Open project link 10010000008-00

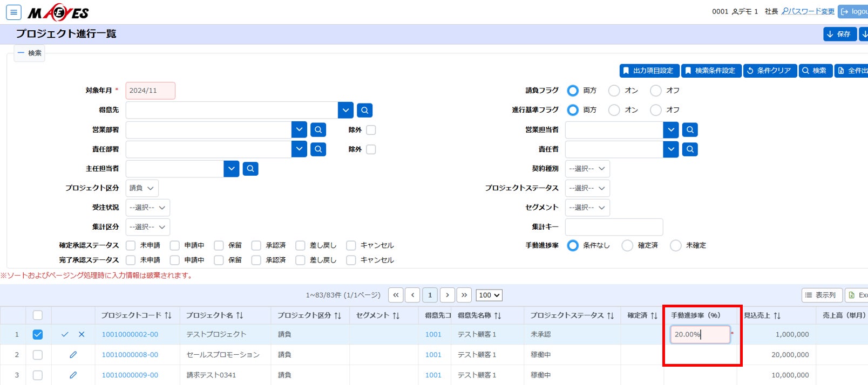point(130,355)
